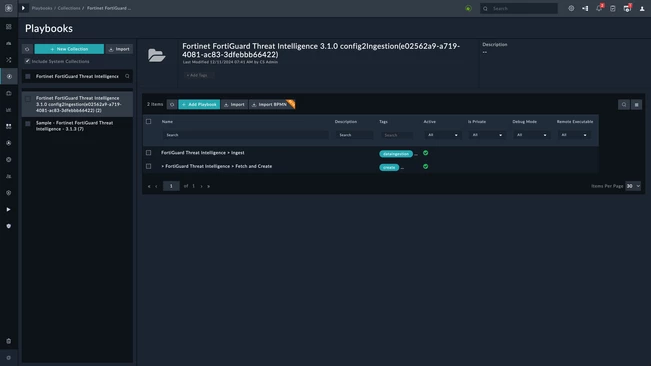The width and height of the screenshot is (651, 366).
Task: Click the crossed-arrows icon in left sidebar
Action: click(x=9, y=60)
